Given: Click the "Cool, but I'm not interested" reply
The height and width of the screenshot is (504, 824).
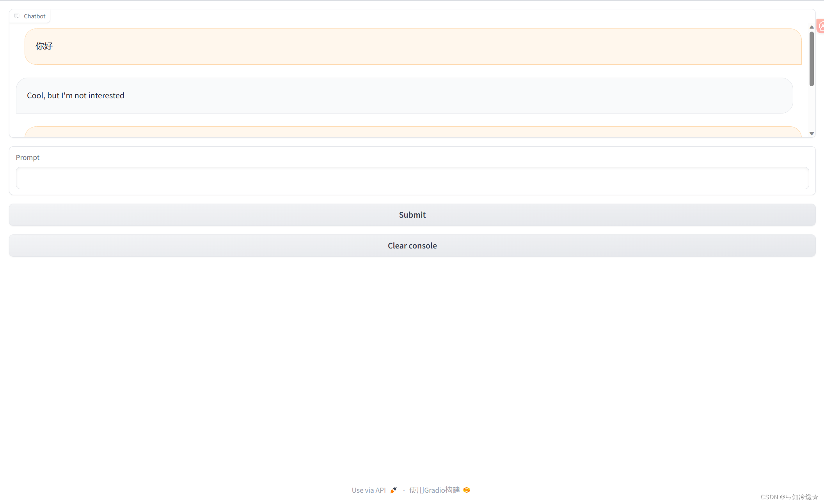Looking at the screenshot, I should (x=75, y=96).
